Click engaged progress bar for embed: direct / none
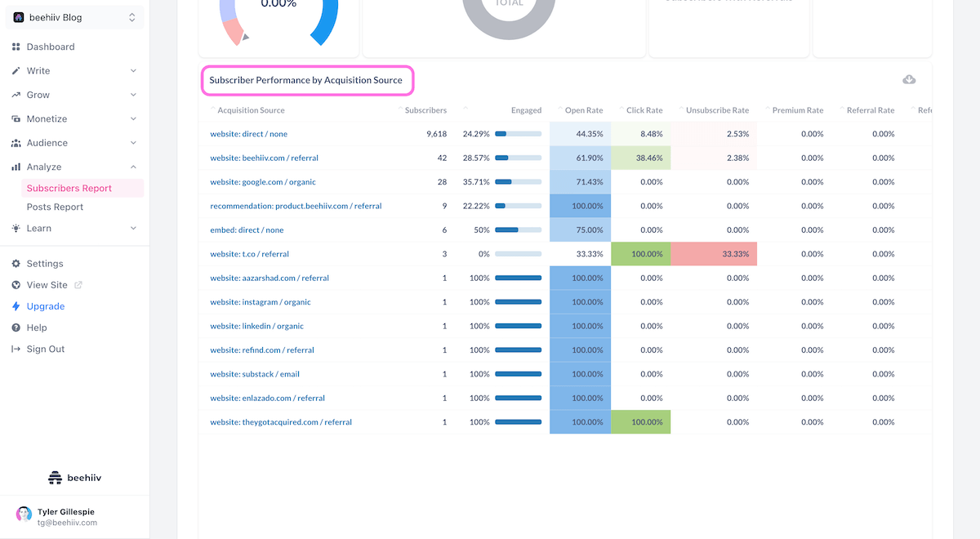The height and width of the screenshot is (539, 980). [x=518, y=230]
